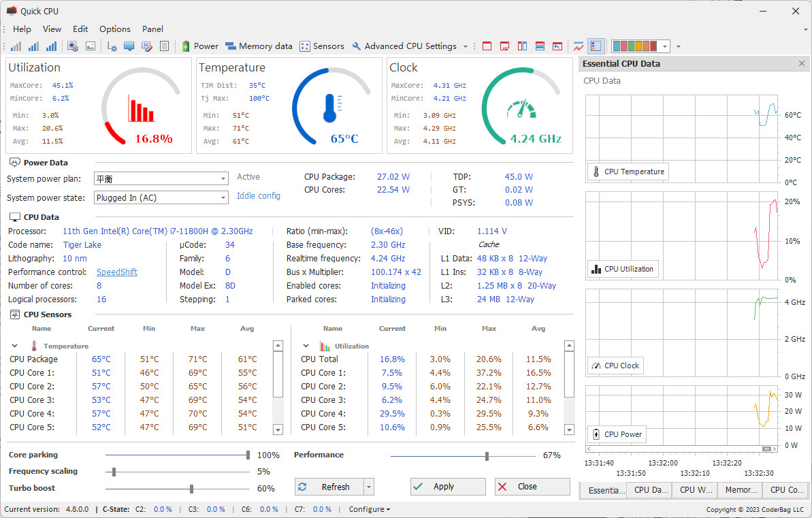Click the Performance slider handle
The image size is (812, 518).
click(x=487, y=456)
